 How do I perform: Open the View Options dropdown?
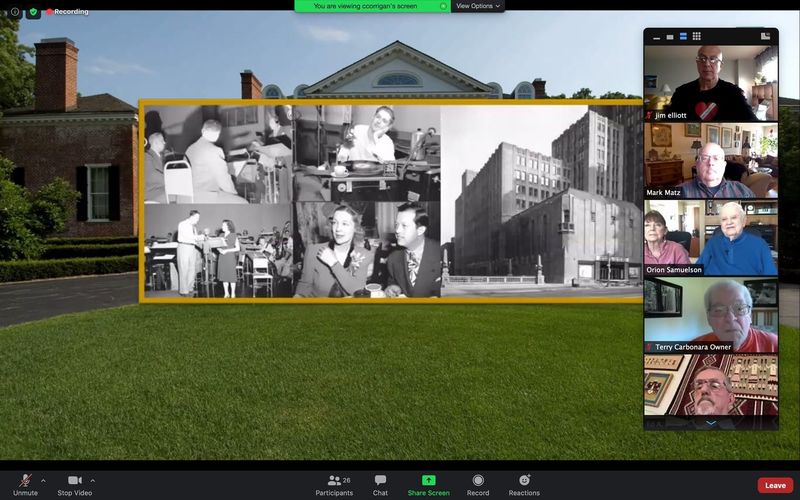478,6
